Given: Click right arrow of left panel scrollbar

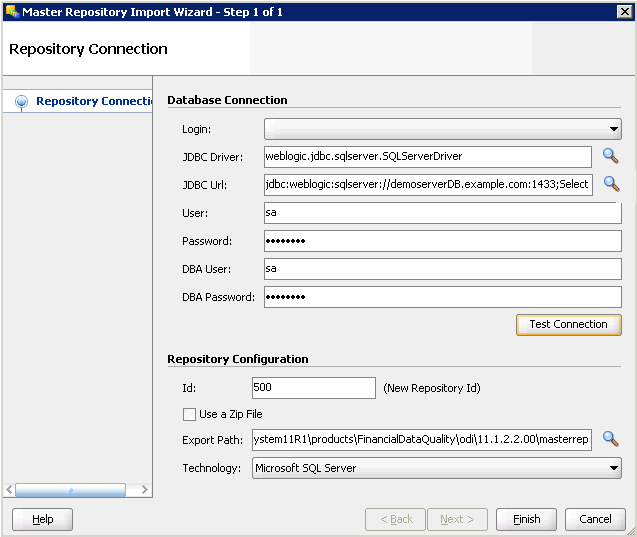Looking at the screenshot, I should click(144, 490).
